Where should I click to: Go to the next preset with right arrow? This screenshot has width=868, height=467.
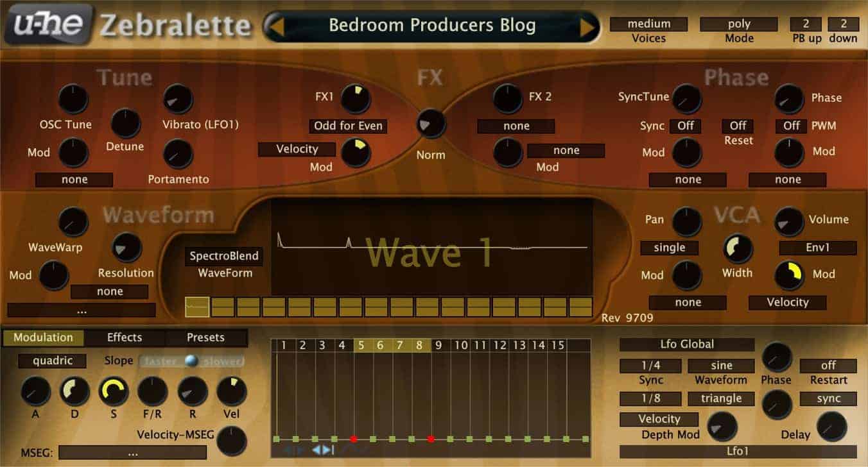[x=587, y=27]
